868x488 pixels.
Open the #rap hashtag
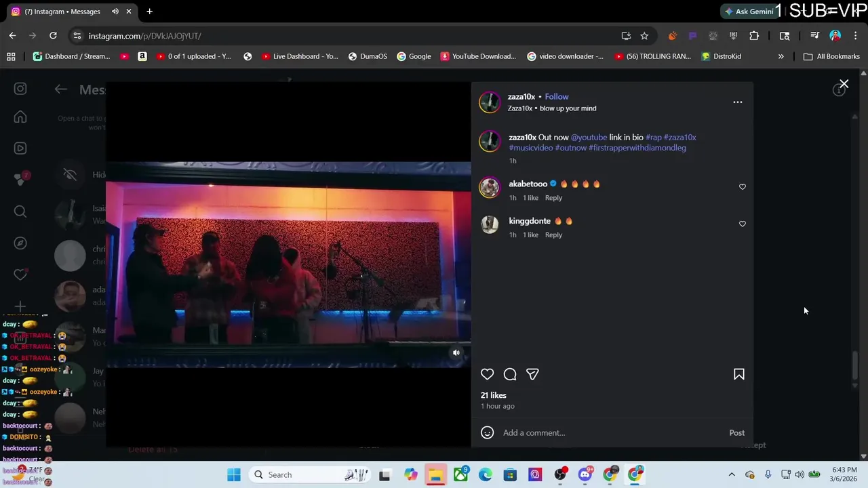[x=654, y=138]
